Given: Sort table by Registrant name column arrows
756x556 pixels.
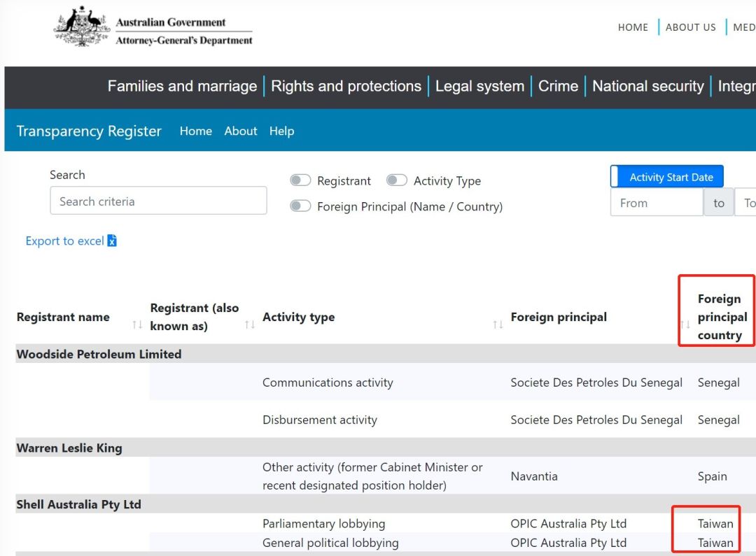Looking at the screenshot, I should coord(137,325).
